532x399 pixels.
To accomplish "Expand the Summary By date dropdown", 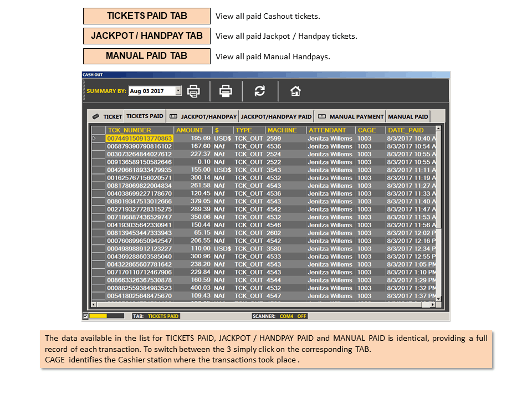I will (x=178, y=90).
